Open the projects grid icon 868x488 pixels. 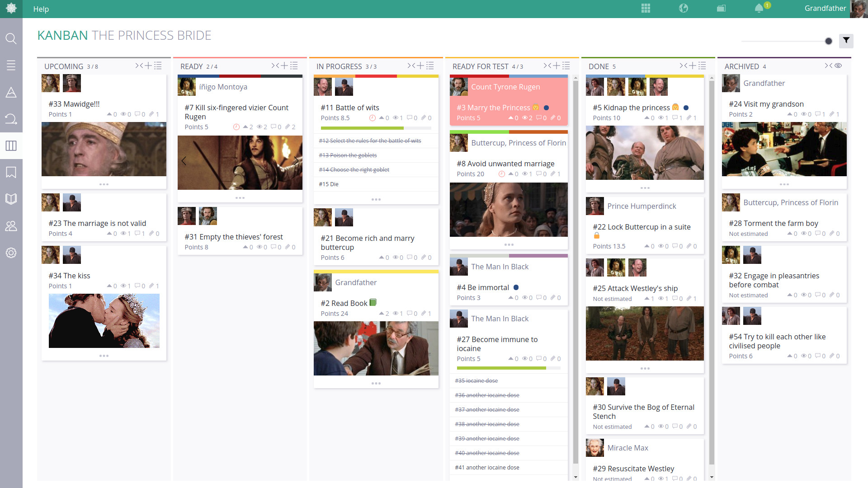(646, 9)
